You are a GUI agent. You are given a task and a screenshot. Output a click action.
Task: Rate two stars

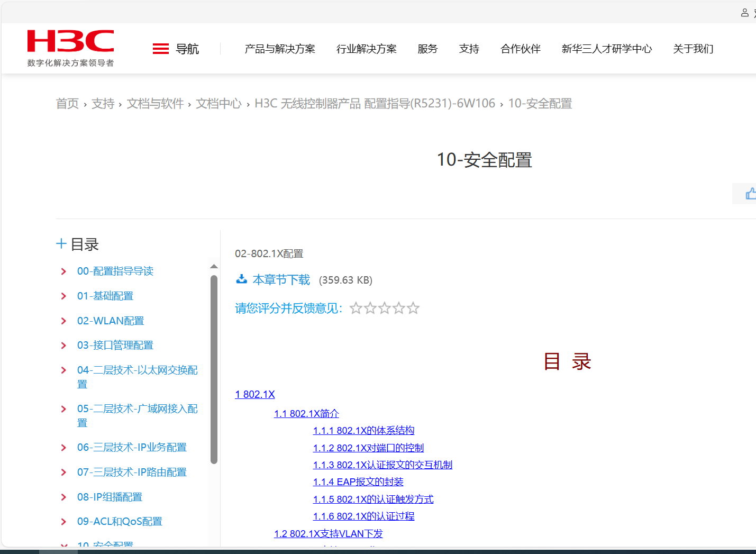(x=370, y=308)
